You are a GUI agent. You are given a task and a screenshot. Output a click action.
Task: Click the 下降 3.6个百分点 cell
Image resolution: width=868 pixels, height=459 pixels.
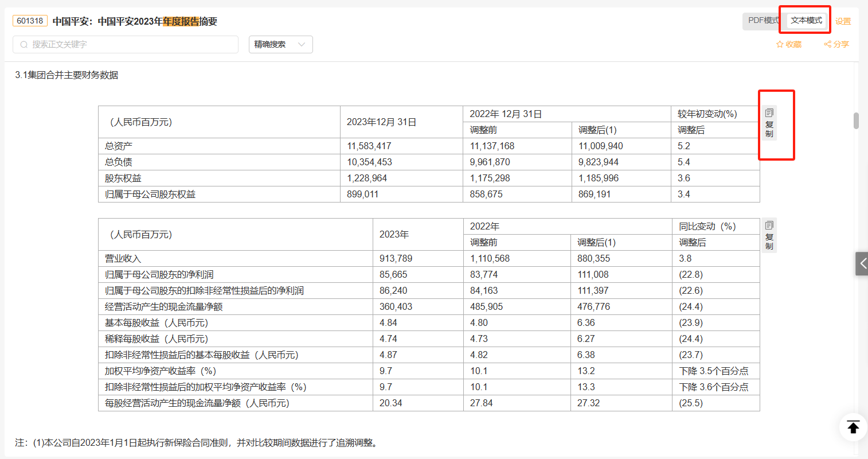click(714, 387)
